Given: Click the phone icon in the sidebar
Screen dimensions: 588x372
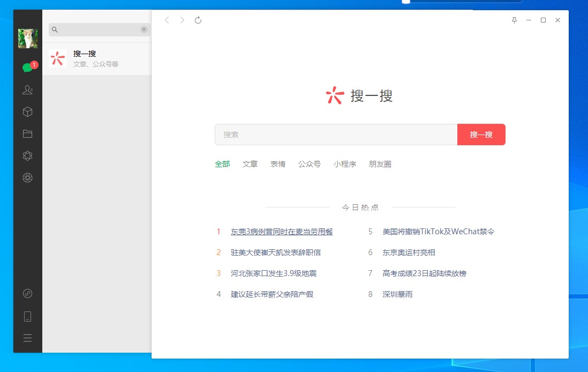Looking at the screenshot, I should coord(28,316).
